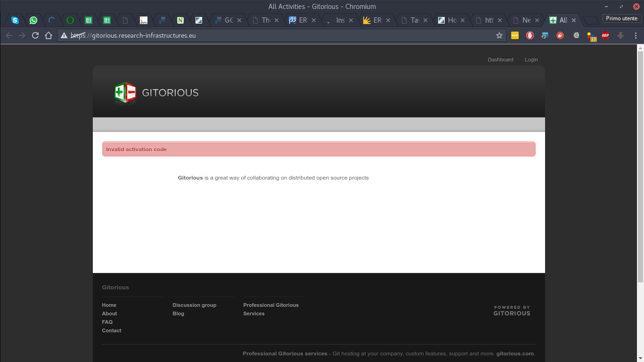Click the 'Powered by Gitorious' badge
The image size is (644, 362).
(512, 311)
